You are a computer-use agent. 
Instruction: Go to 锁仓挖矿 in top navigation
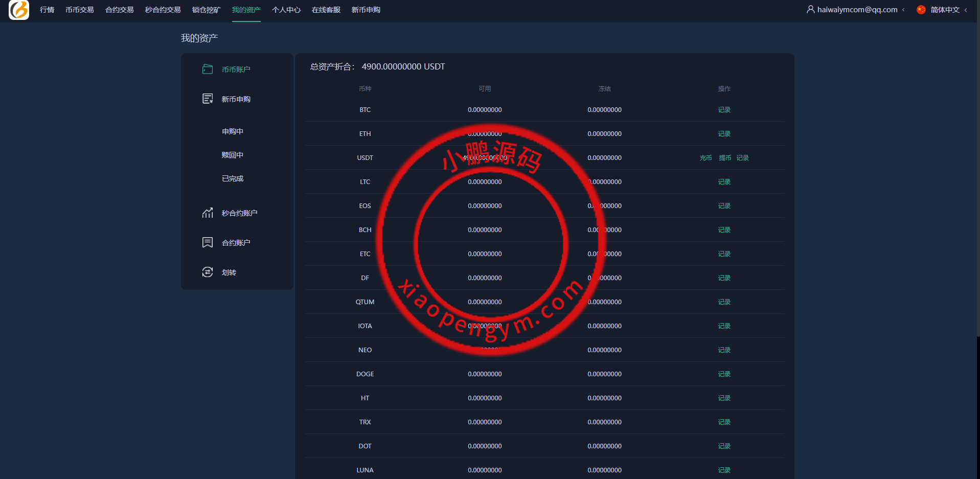[x=206, y=10]
